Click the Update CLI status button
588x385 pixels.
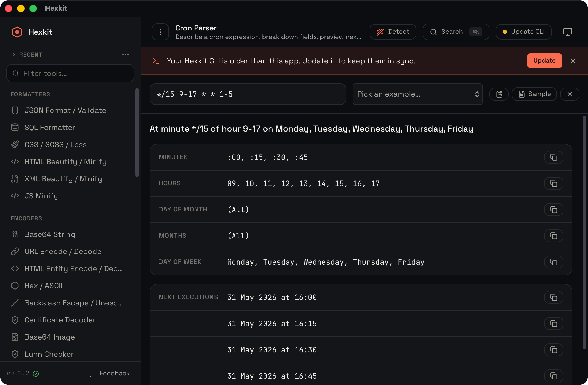tap(524, 32)
